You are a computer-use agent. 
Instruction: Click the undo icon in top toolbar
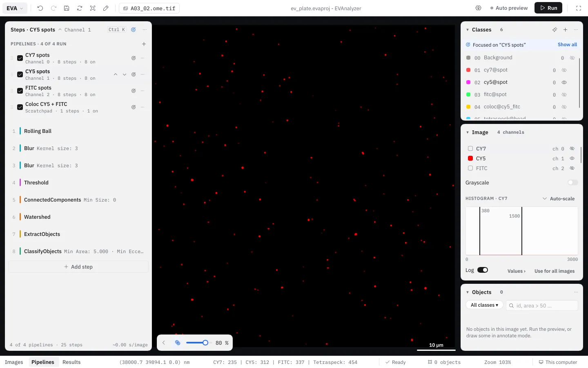pyautogui.click(x=40, y=8)
